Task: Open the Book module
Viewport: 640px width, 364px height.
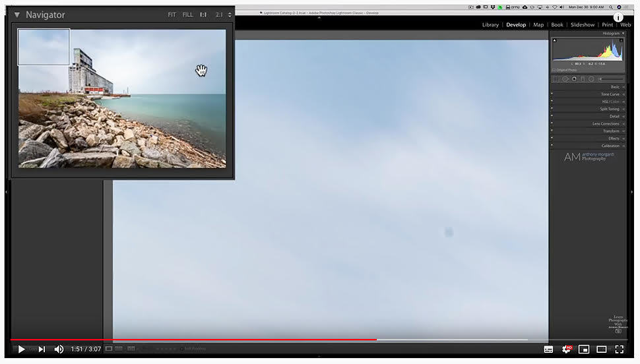Action: [557, 25]
